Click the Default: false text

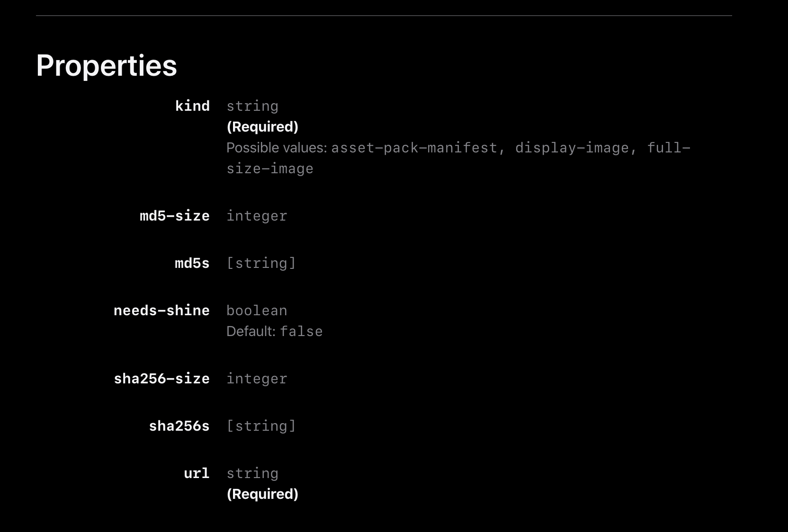pos(274,331)
